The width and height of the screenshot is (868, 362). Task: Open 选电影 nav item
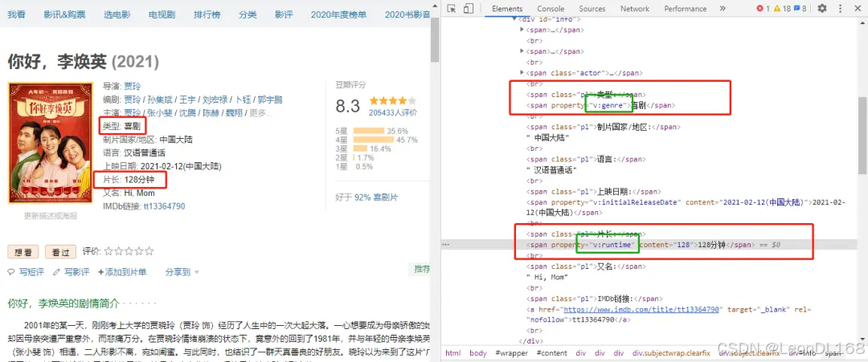pos(117,14)
